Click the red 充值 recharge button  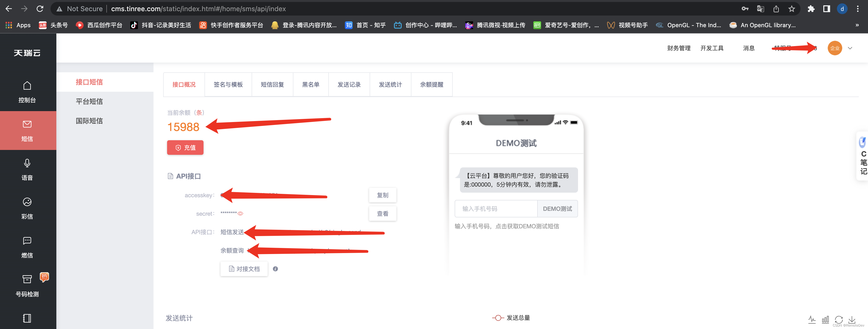pos(185,148)
